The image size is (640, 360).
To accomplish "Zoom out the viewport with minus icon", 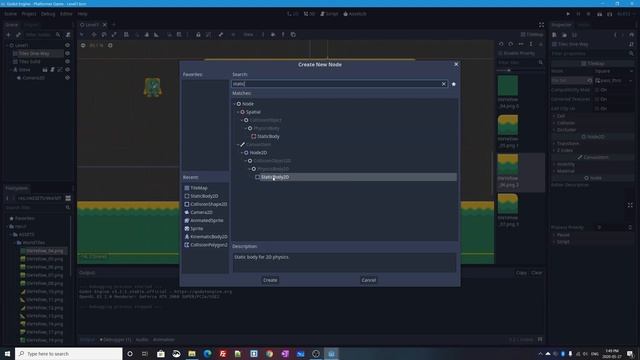I will (83, 45).
